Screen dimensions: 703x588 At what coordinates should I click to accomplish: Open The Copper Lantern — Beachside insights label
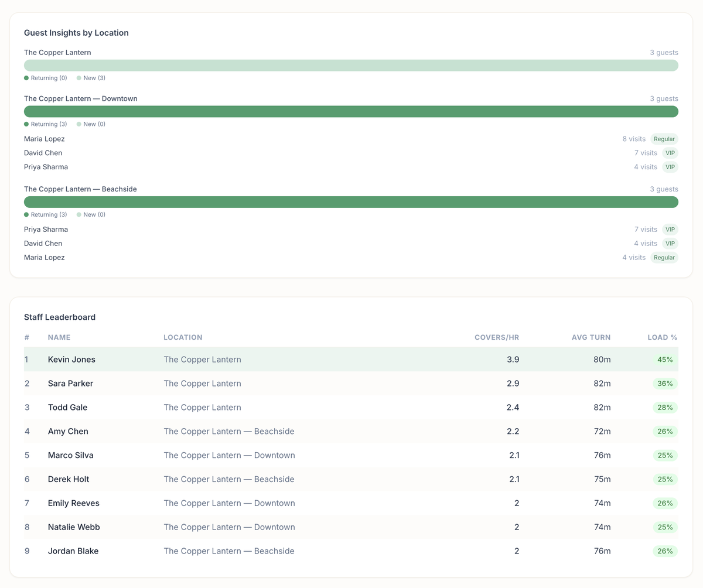click(80, 189)
